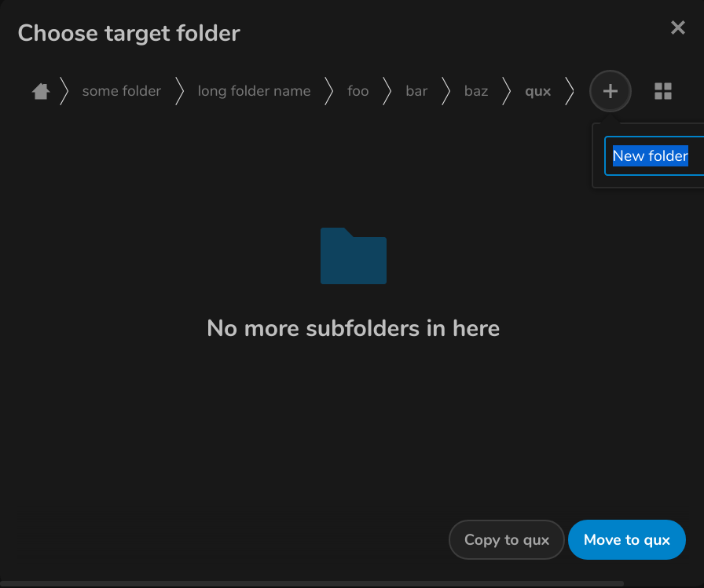Go to the home folder icon
Viewport: 704px width, 588px height.
pyautogui.click(x=41, y=92)
